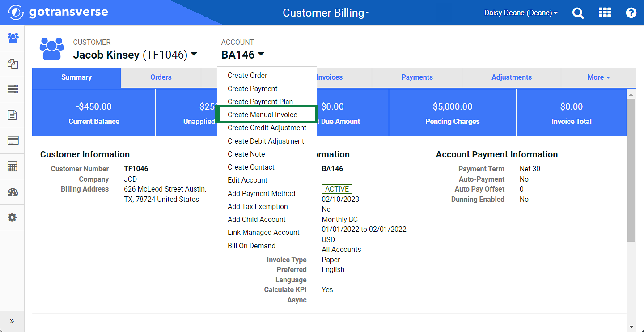644x332 pixels.
Task: Click the -$450.00 Current Balance tile
Action: coord(94,113)
